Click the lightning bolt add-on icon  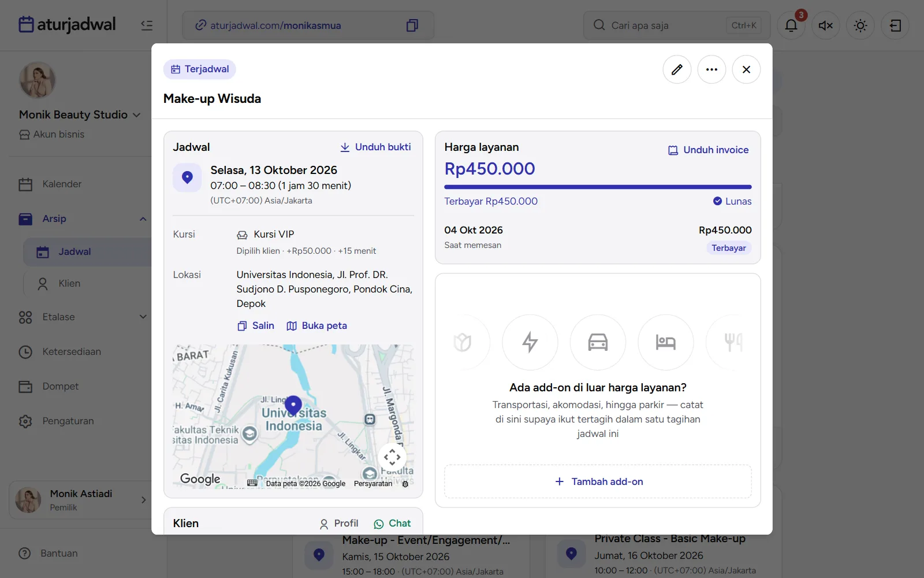tap(530, 342)
